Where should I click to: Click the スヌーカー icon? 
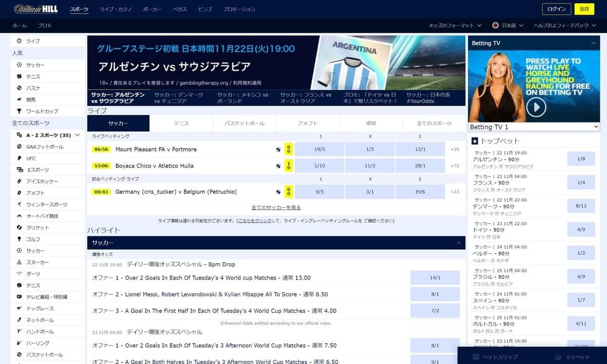tap(19, 262)
